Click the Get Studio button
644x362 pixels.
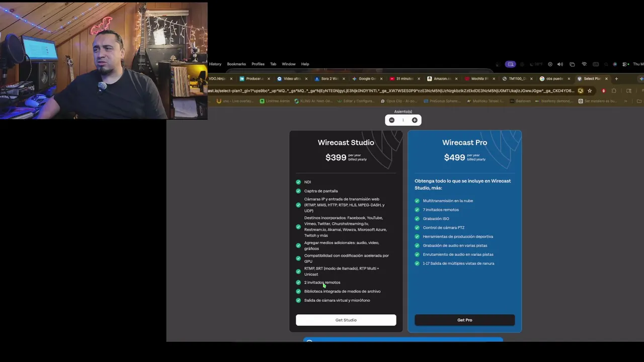346,320
